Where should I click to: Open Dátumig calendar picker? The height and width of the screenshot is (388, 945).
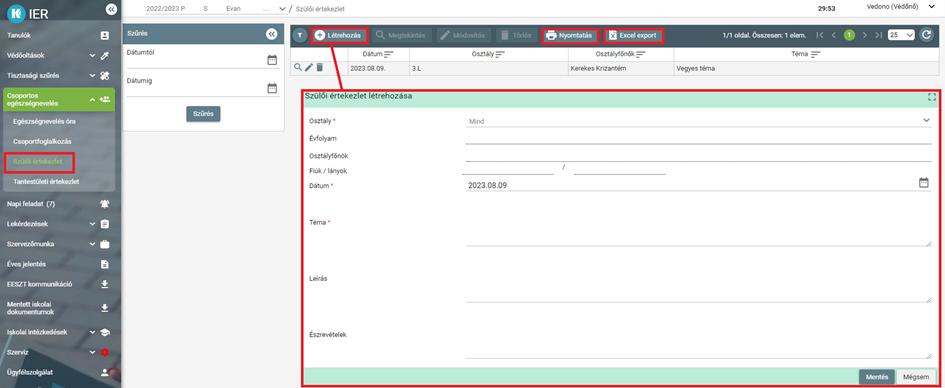(272, 88)
